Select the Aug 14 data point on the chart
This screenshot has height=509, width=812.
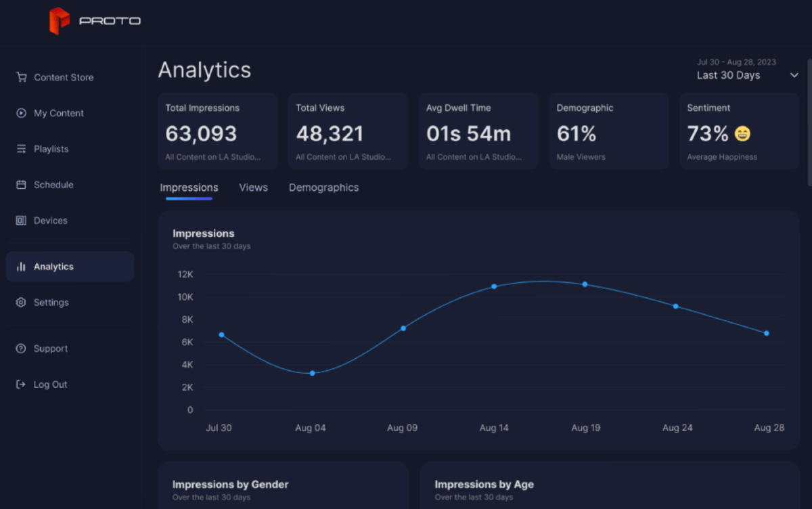[494, 286]
